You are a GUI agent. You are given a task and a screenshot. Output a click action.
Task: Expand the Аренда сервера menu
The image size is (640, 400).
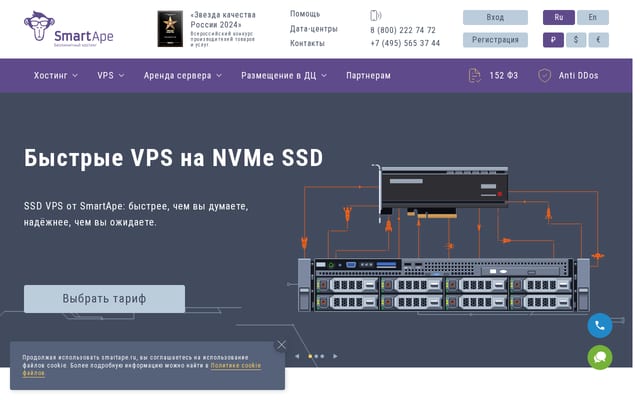coord(182,76)
